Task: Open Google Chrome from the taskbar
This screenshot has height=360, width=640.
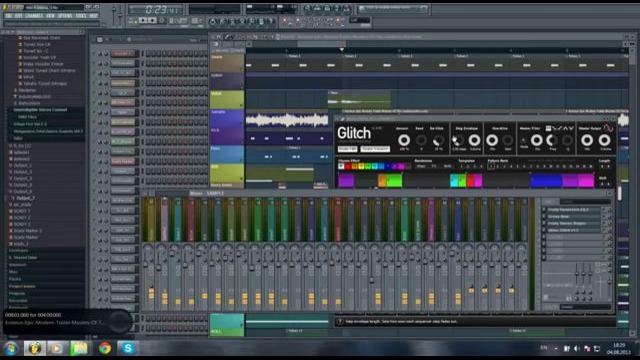Action: click(104, 348)
